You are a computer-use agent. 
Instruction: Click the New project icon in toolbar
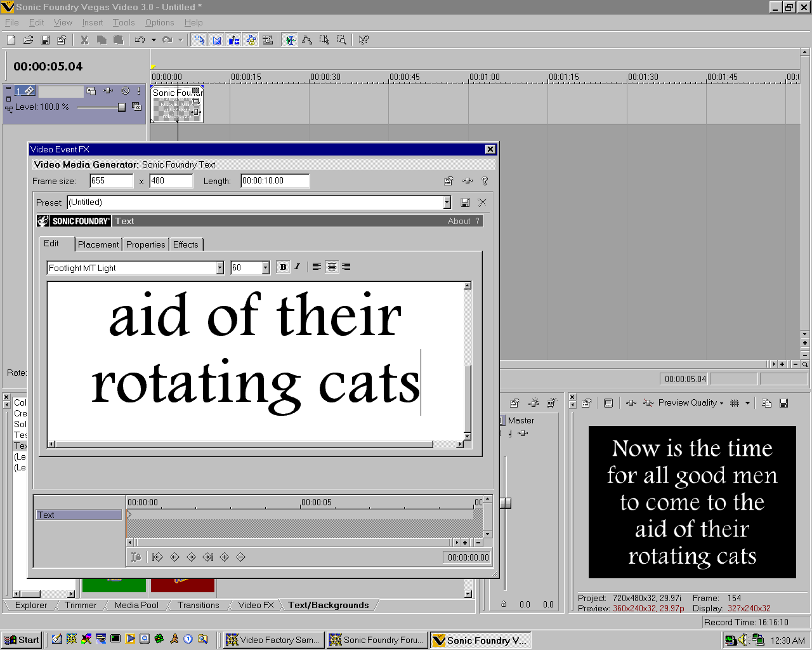tap(11, 40)
